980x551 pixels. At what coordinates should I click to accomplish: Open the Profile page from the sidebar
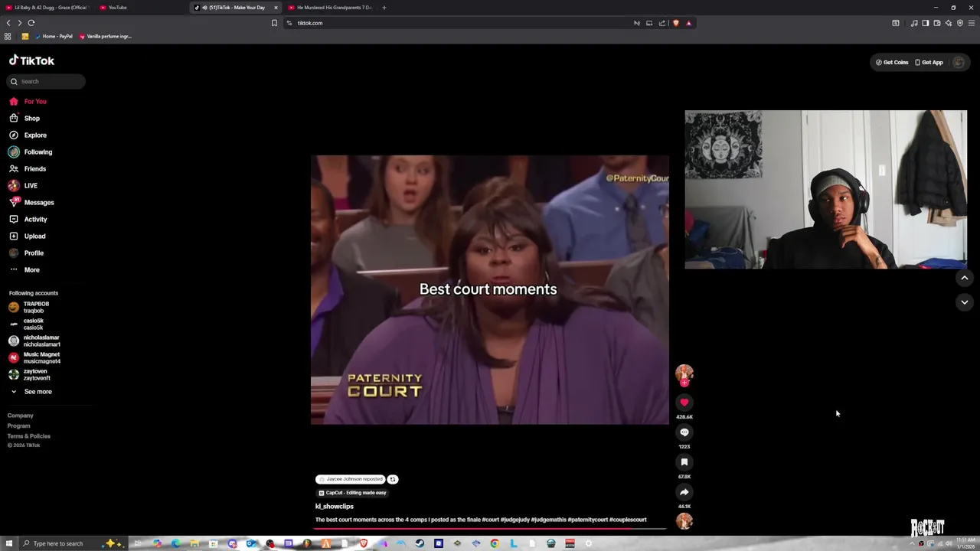click(x=26, y=253)
